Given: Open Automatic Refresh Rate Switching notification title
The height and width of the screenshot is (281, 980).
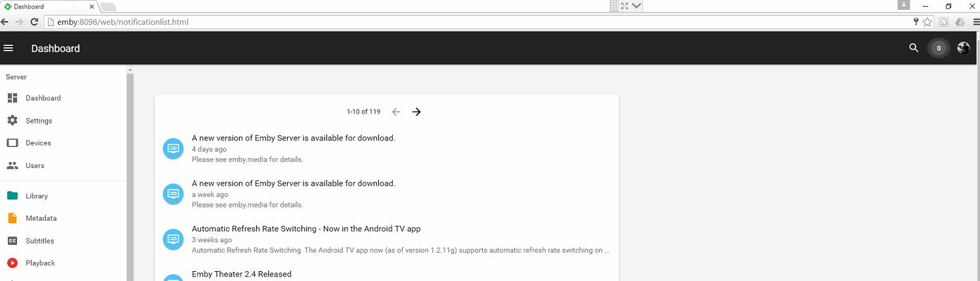Looking at the screenshot, I should tap(306, 228).
